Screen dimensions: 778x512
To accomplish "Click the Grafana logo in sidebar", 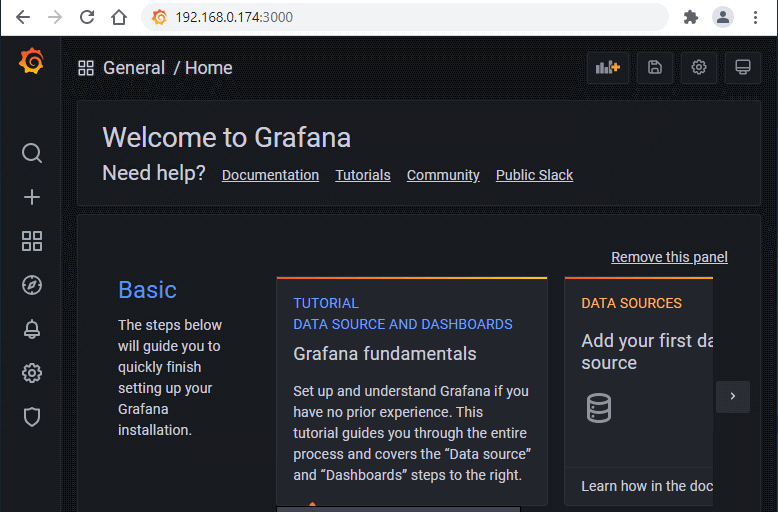I will click(31, 62).
